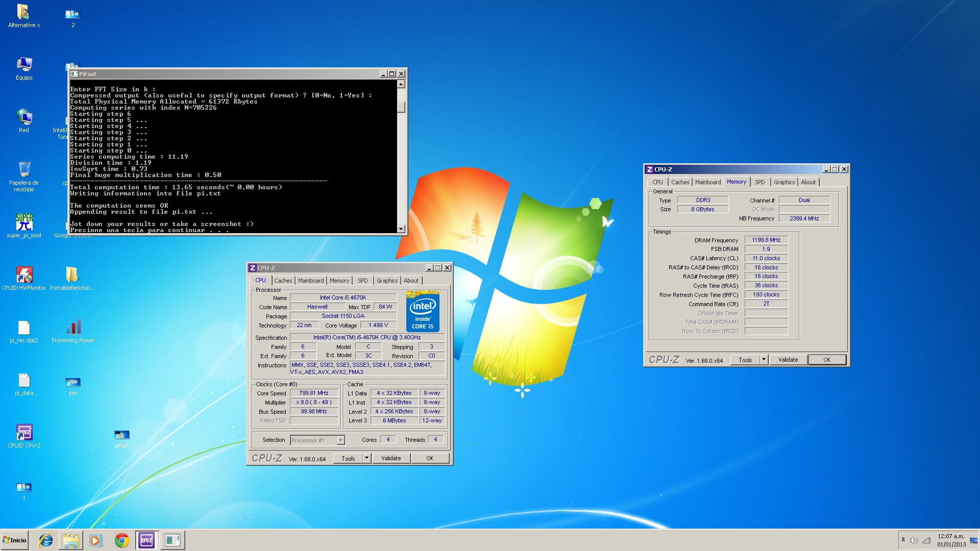Click the Core Speed value 799.81 MHz

[x=314, y=393]
